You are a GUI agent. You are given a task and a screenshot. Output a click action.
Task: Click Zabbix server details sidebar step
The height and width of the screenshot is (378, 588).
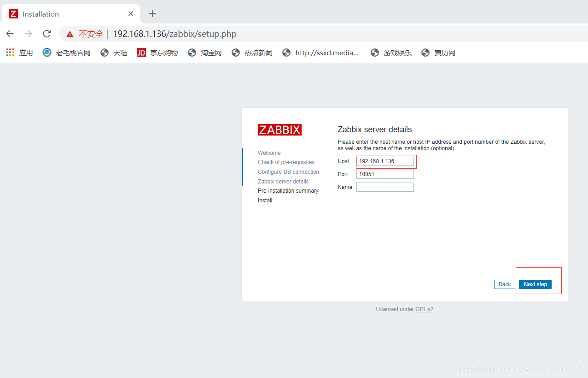click(283, 182)
